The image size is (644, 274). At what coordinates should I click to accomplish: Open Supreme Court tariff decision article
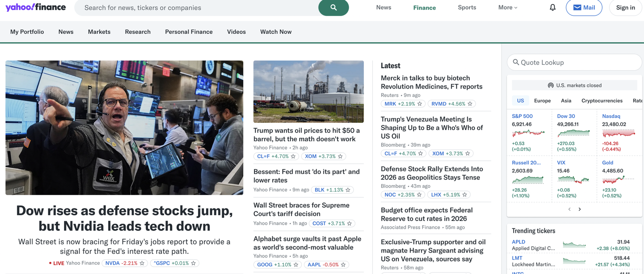(x=301, y=210)
